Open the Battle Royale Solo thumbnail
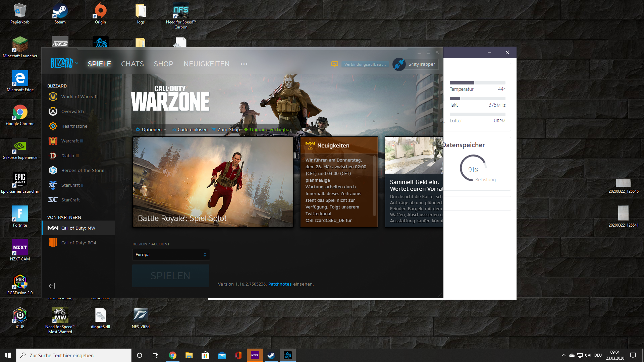Viewport: 644px width, 362px height. pos(213,182)
